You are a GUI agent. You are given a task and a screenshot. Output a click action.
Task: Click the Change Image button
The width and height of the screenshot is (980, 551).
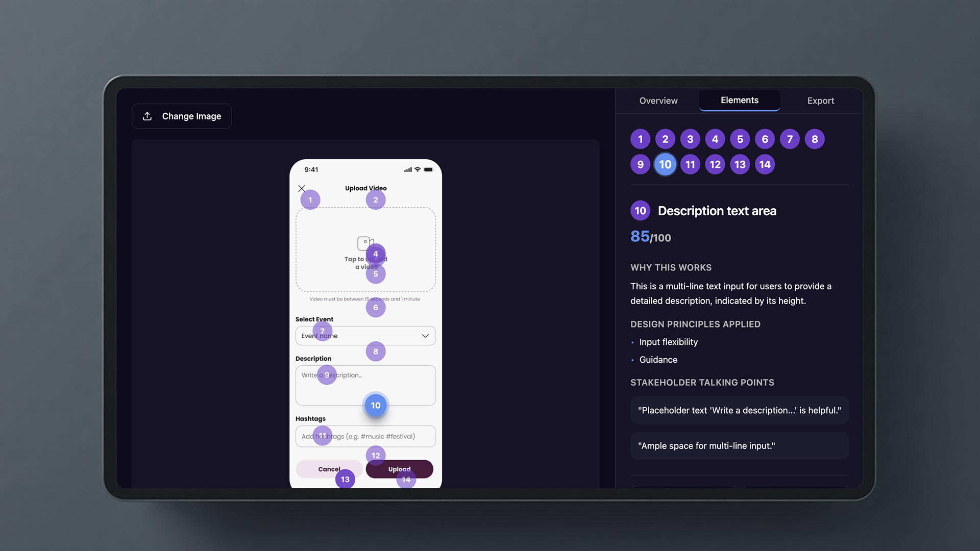coord(182,116)
